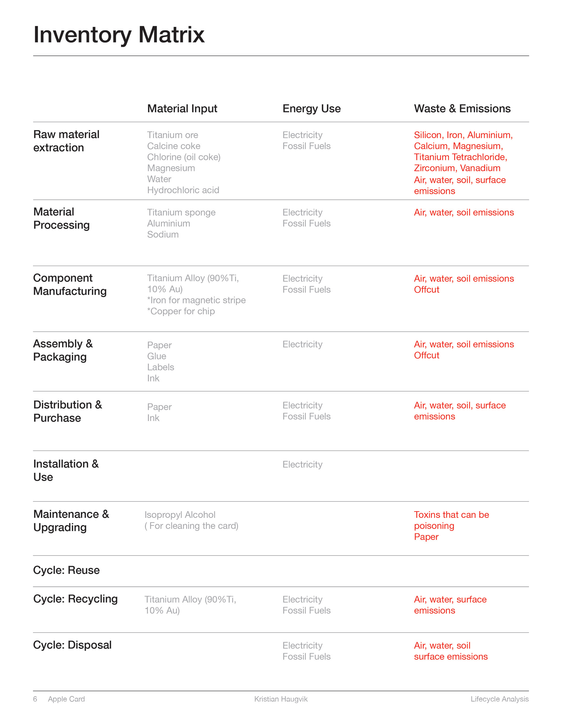The width and height of the screenshot is (562, 728).
Task: Select the Cycle: Disposal row label
Action: (72, 645)
